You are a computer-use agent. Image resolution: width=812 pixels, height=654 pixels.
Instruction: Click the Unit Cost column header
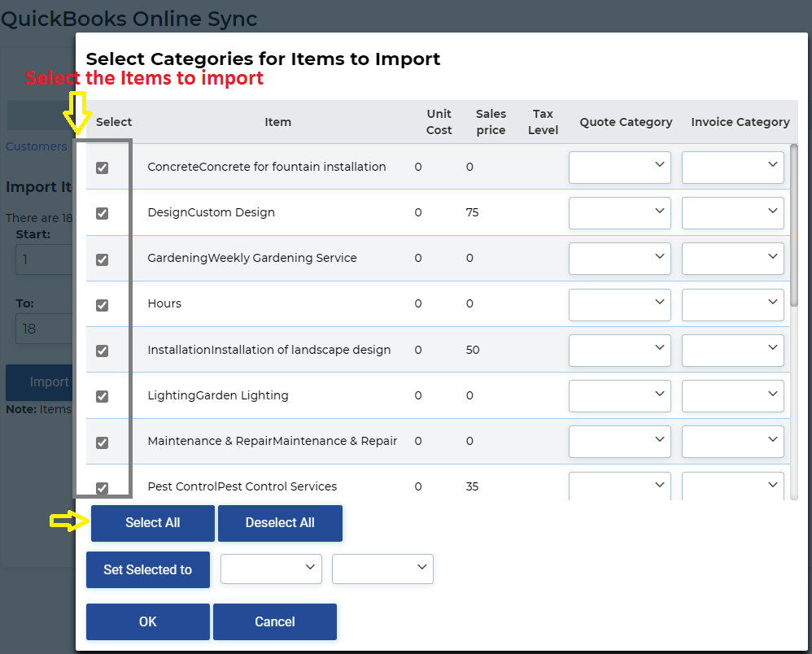click(439, 122)
